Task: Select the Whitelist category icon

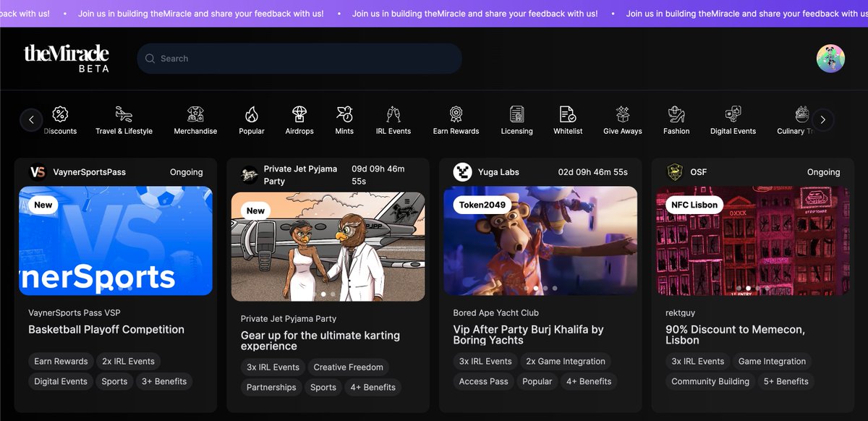Action: (568, 114)
